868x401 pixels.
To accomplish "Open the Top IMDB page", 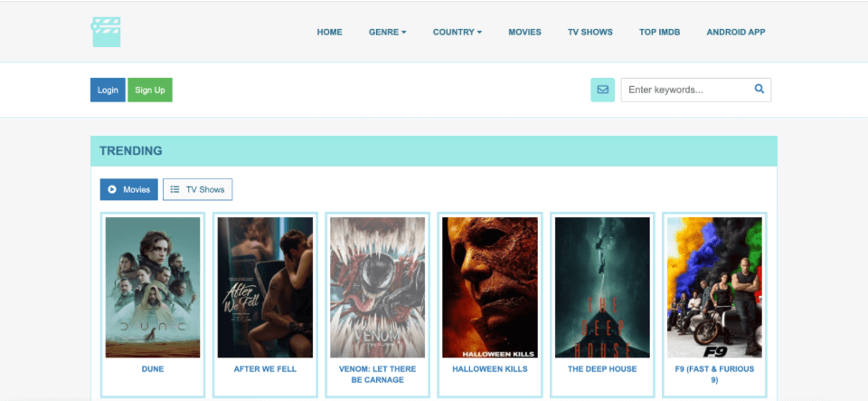I will (659, 32).
